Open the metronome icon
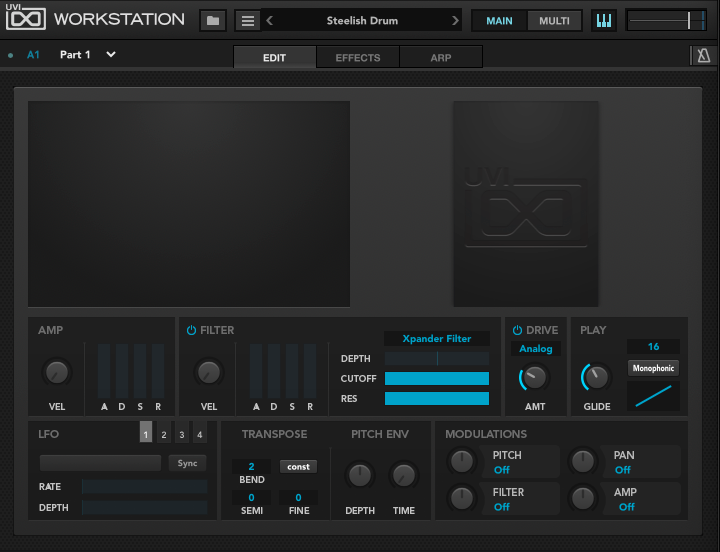 (703, 56)
